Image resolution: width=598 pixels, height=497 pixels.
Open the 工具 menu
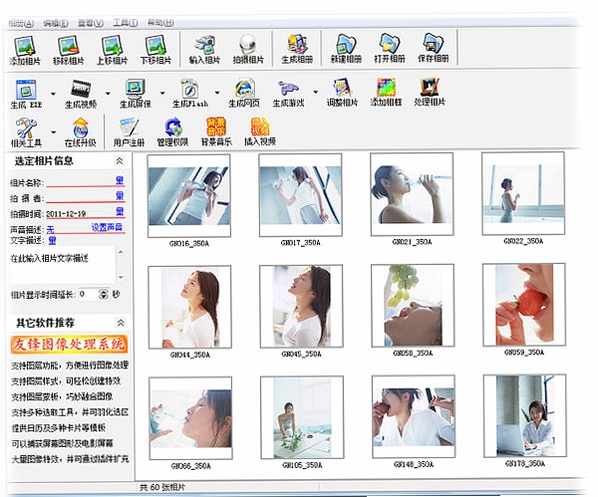click(x=125, y=23)
